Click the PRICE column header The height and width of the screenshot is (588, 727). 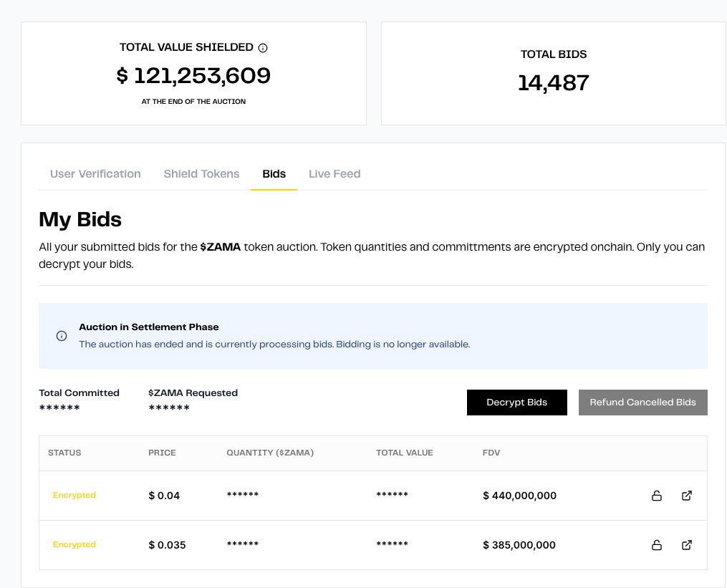[x=162, y=453]
